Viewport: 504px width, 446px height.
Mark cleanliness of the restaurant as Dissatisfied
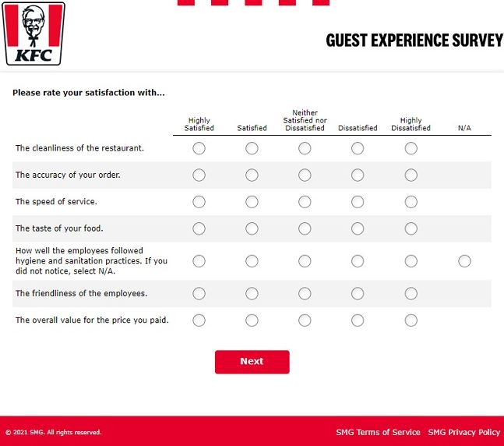358,148
